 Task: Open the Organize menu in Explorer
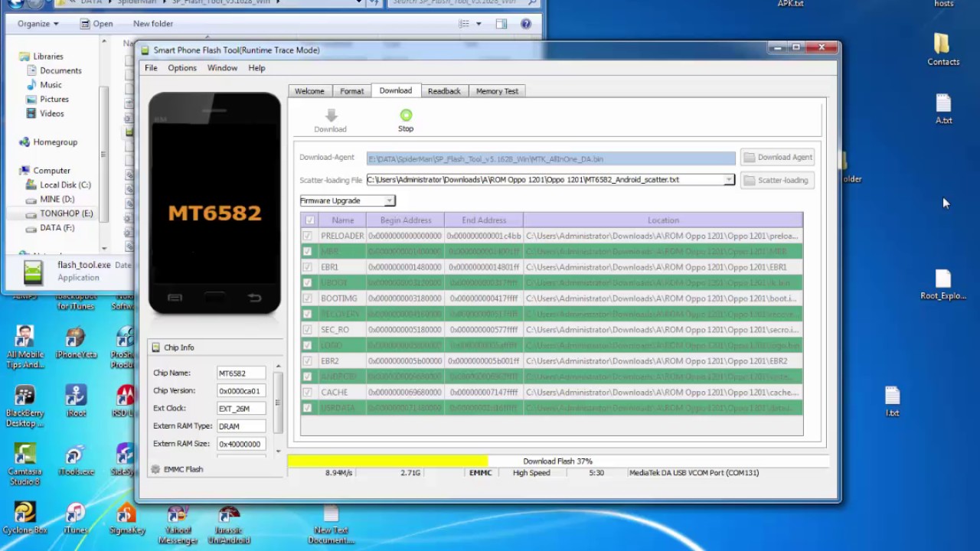tap(38, 24)
